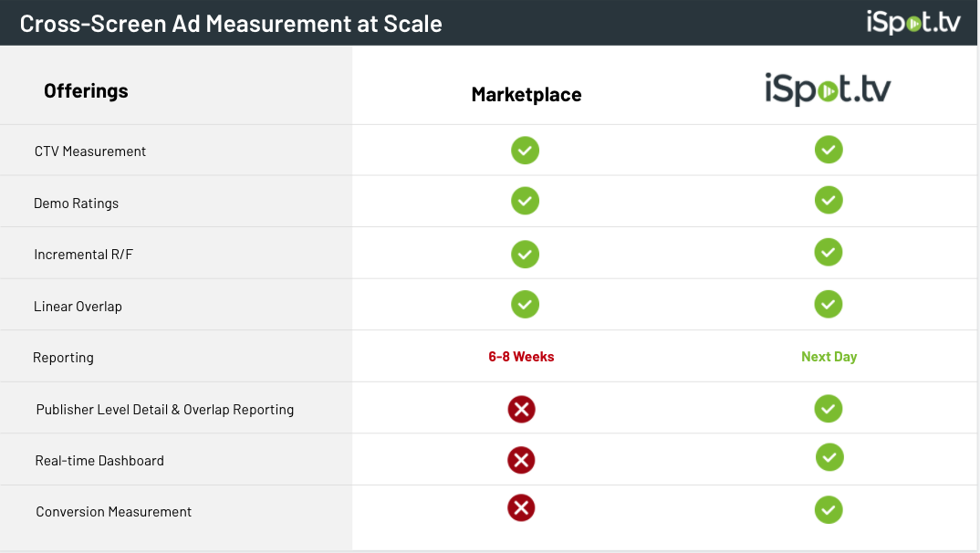
Task: Click the iSpot.tv CTV Measurement green checkmark
Action: pyautogui.click(x=829, y=150)
